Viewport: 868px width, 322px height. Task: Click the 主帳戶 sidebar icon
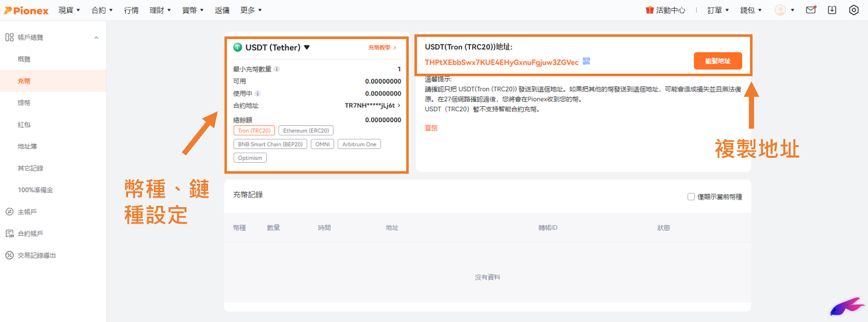click(x=9, y=212)
